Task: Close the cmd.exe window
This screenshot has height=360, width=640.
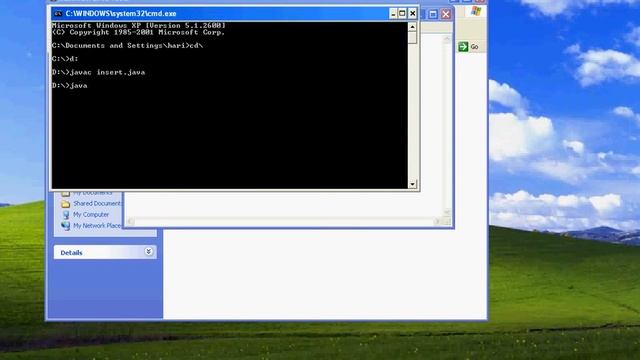Action: [x=413, y=13]
